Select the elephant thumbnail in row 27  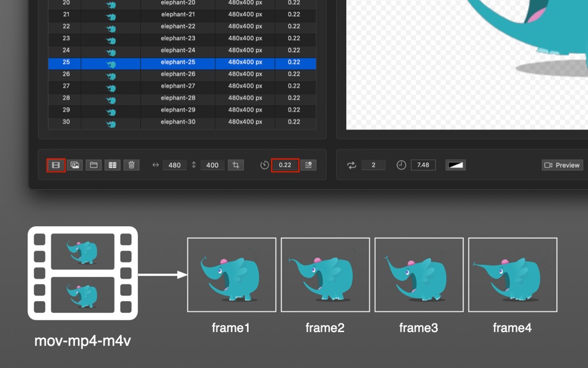pyautogui.click(x=111, y=88)
